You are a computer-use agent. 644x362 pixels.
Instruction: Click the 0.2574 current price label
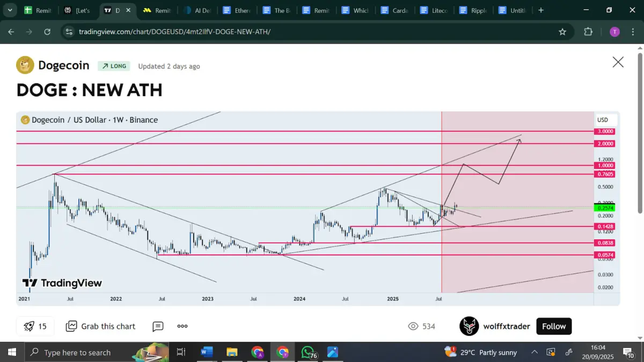[605, 208]
